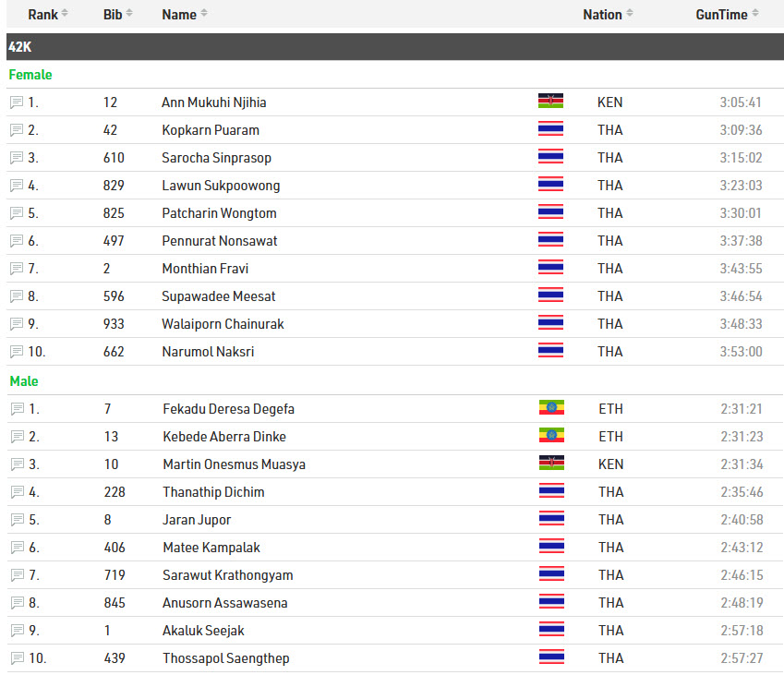This screenshot has width=784, height=675.
Task: Sort by Nation column sort arrows
Action: [630, 14]
